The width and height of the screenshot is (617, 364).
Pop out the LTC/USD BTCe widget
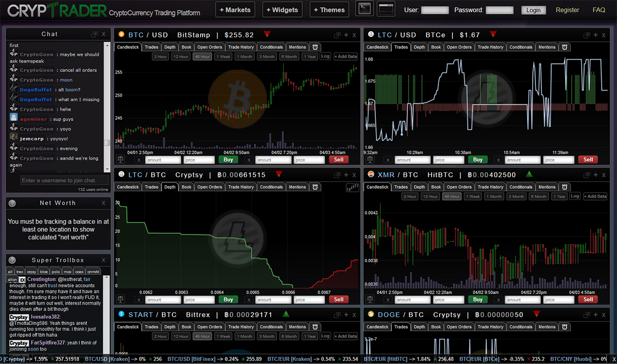point(587,35)
